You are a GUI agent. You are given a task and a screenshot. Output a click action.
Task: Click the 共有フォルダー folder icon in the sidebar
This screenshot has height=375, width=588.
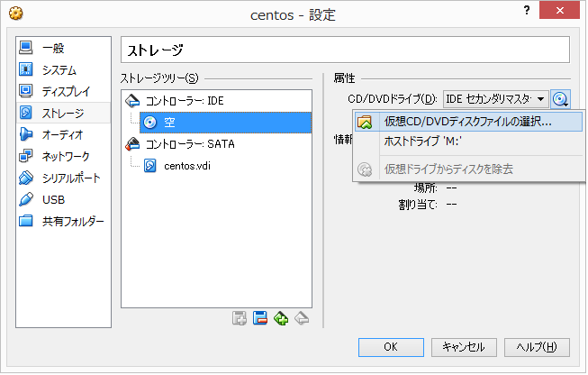coord(26,220)
